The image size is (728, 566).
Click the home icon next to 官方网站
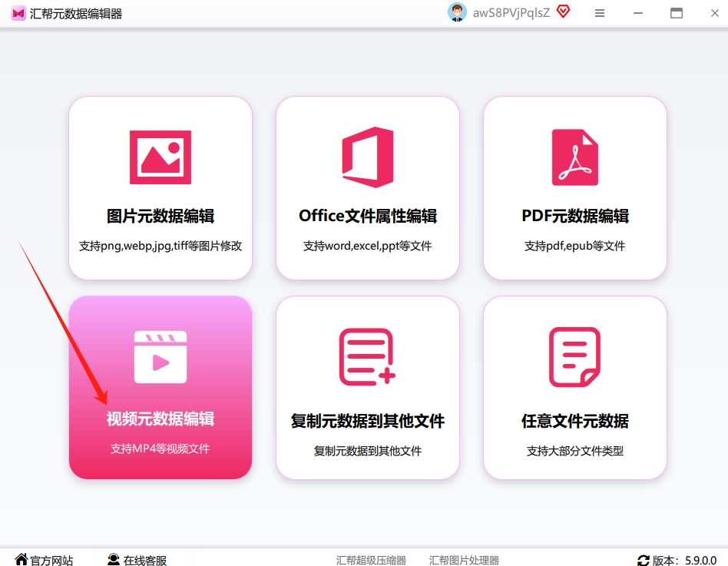[x=21, y=559]
